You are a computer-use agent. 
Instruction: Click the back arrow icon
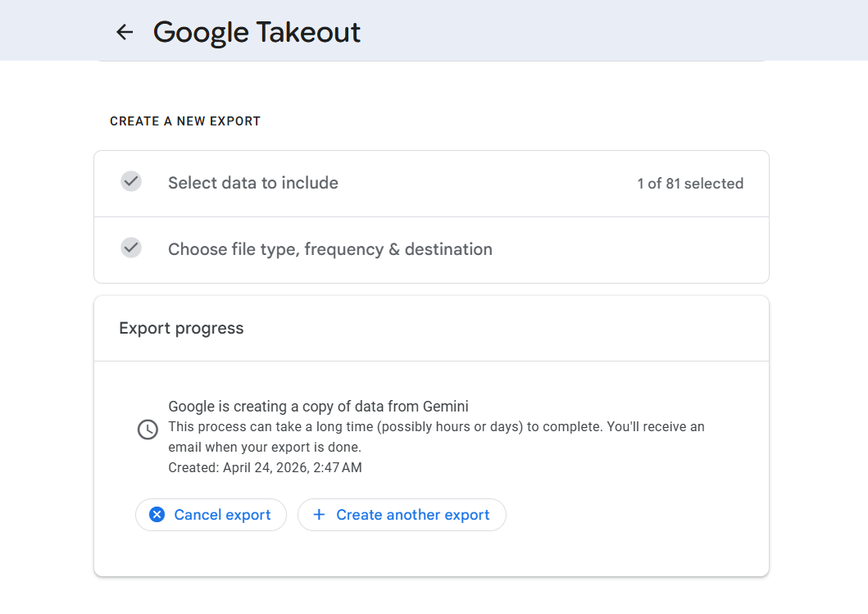click(125, 32)
